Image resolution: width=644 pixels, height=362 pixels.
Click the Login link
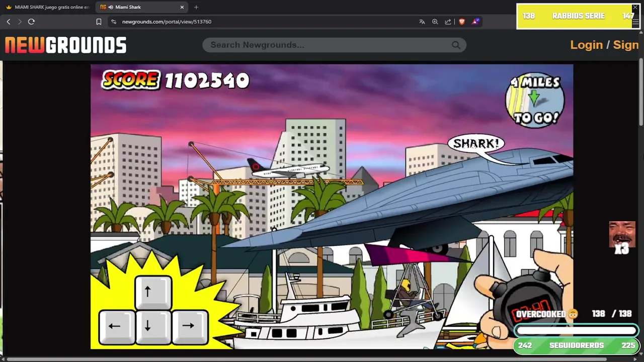pos(586,45)
